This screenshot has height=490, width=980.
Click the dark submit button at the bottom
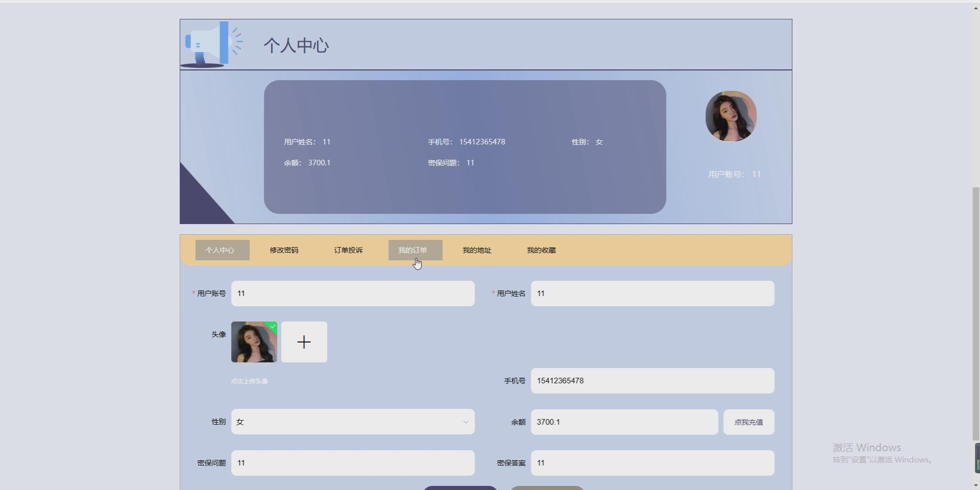[460, 488]
